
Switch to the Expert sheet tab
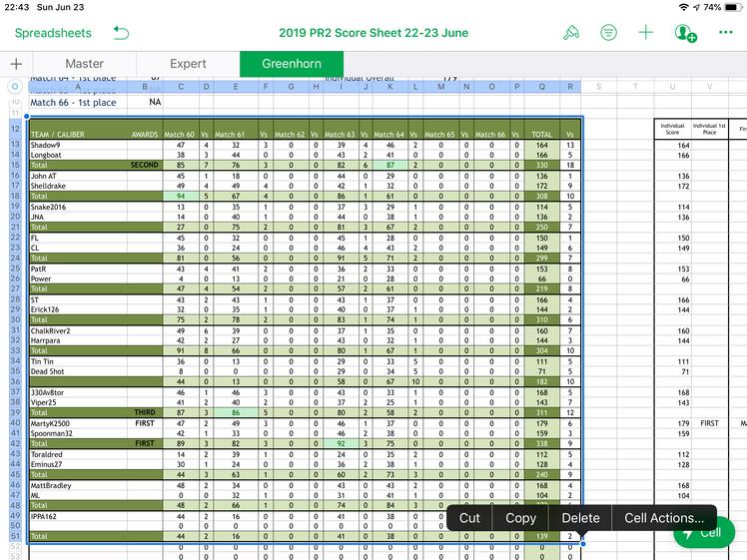point(189,64)
